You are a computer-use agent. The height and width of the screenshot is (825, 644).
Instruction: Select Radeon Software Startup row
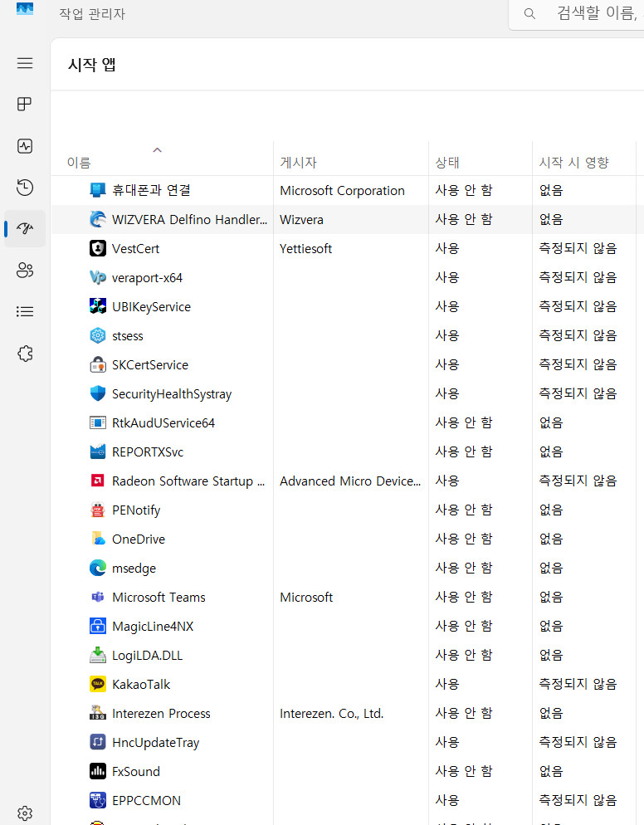pos(188,481)
